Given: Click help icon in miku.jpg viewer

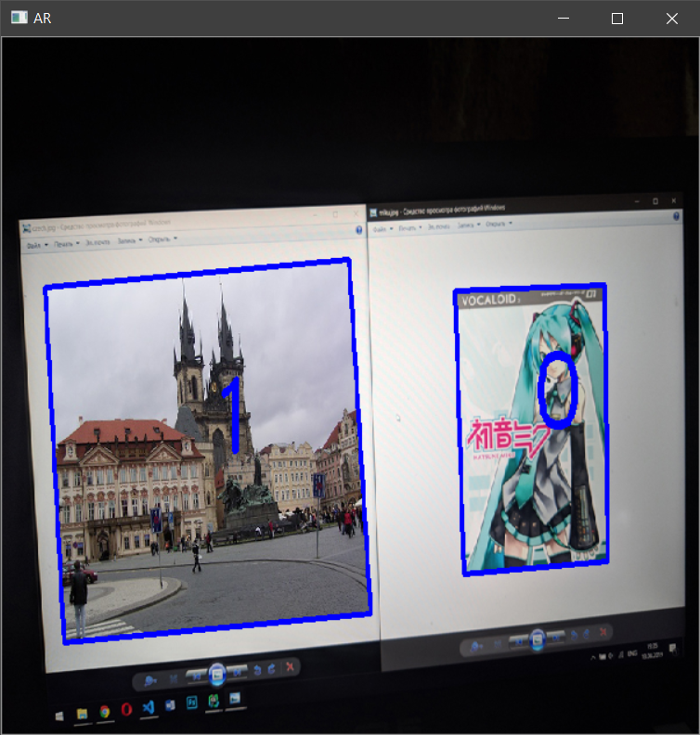Looking at the screenshot, I should [x=676, y=216].
